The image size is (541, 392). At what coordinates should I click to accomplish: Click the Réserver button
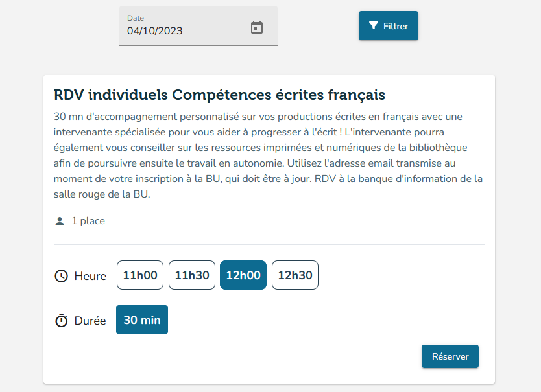click(450, 356)
